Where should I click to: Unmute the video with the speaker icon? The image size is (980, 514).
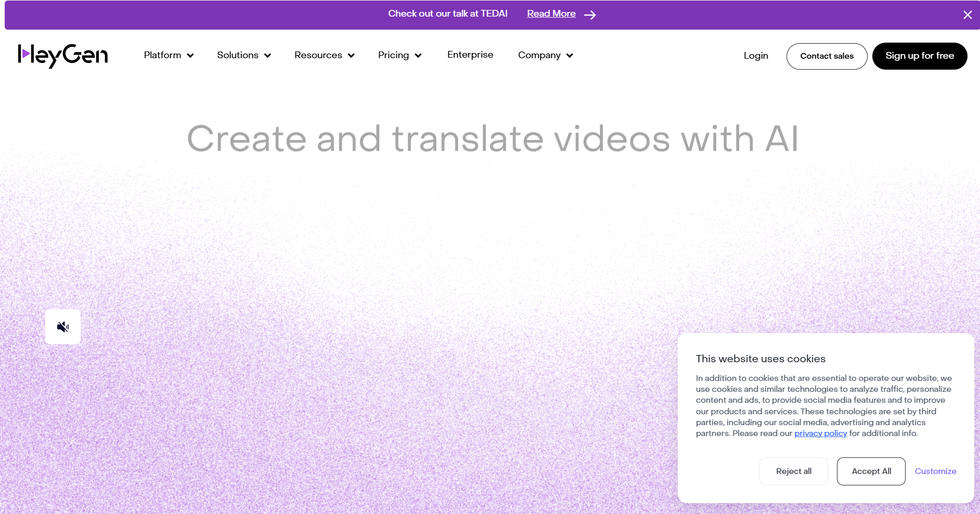pos(63,327)
